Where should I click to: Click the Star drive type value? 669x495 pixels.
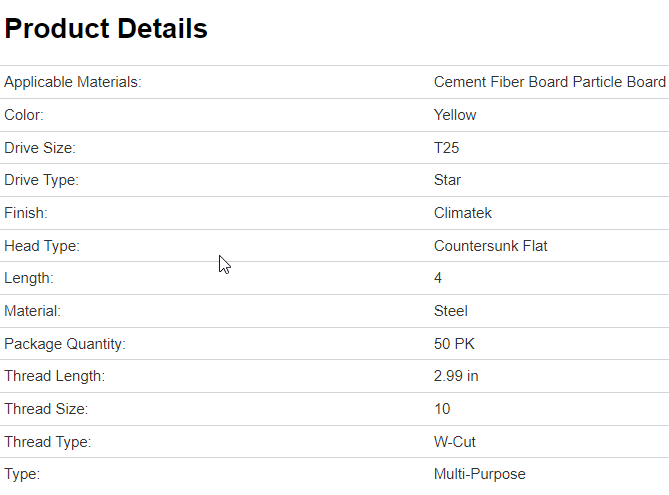[x=448, y=180]
